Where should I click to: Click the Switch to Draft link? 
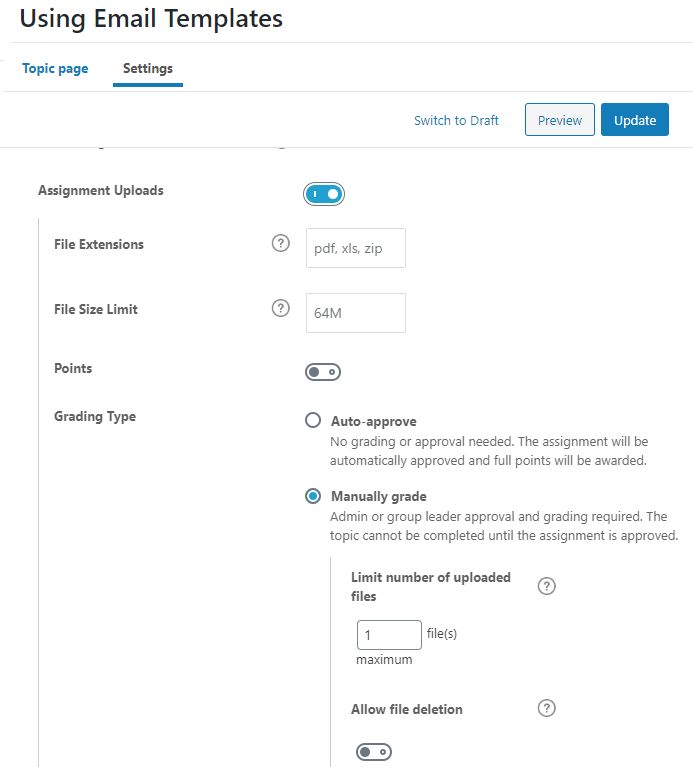[x=456, y=120]
